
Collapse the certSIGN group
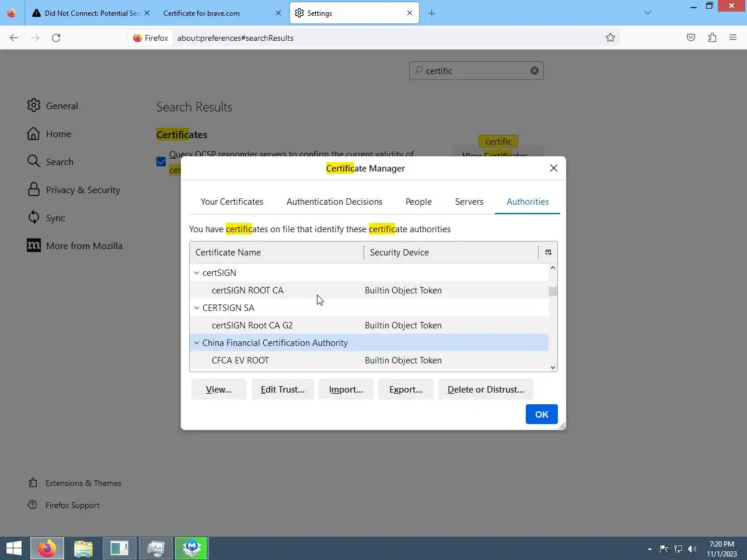(197, 272)
